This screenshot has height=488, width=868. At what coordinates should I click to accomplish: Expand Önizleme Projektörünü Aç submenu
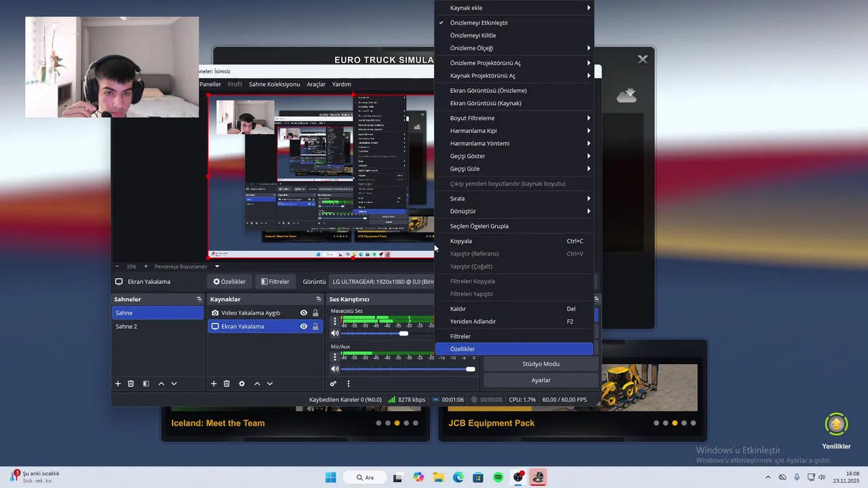(x=515, y=63)
